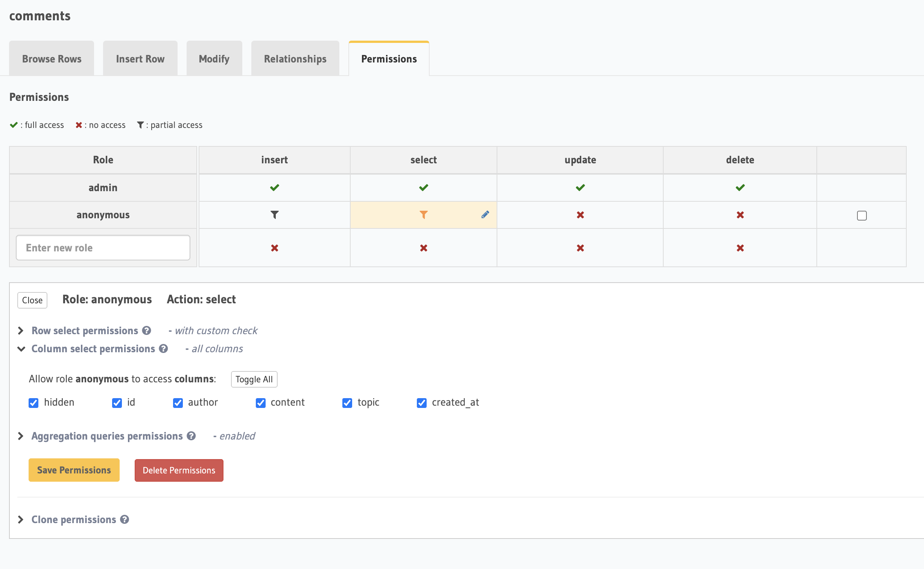This screenshot has height=569, width=924.
Task: Click new role delete cross icon
Action: click(740, 248)
